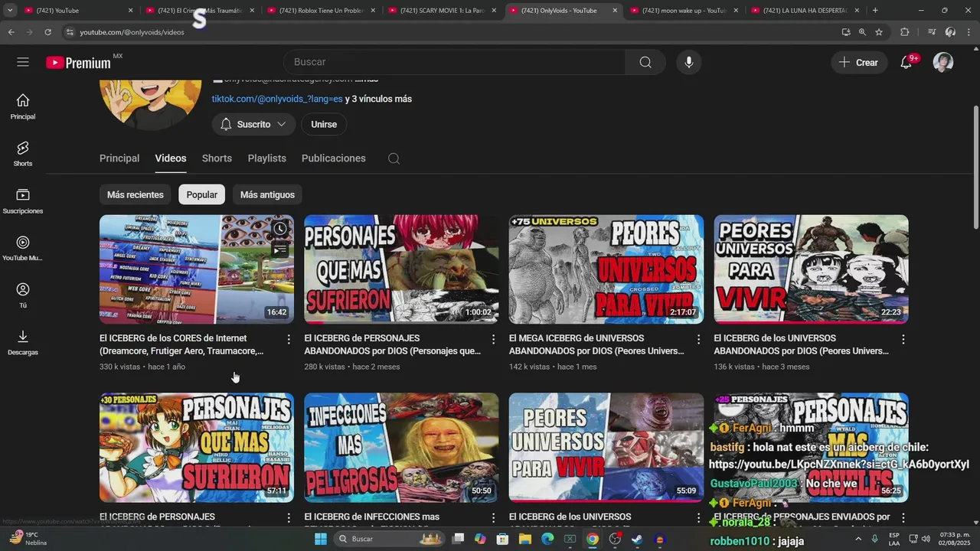
Task: Open File Explorer from taskbar
Action: click(x=525, y=539)
